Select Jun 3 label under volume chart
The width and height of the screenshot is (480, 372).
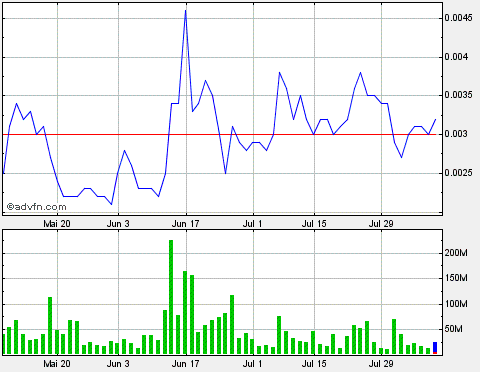118,363
